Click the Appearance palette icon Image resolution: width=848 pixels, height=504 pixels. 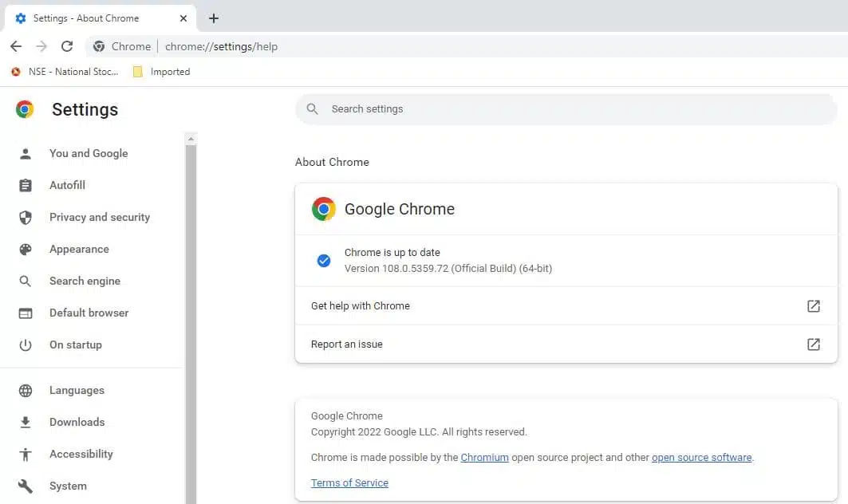[x=26, y=250]
